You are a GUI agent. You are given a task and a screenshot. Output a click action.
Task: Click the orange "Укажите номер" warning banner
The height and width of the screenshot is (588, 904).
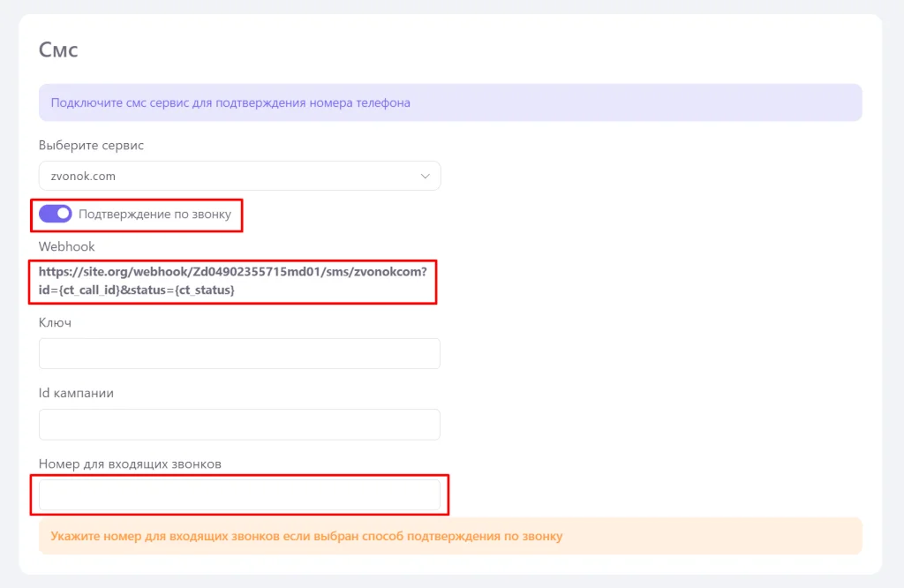pyautogui.click(x=449, y=536)
